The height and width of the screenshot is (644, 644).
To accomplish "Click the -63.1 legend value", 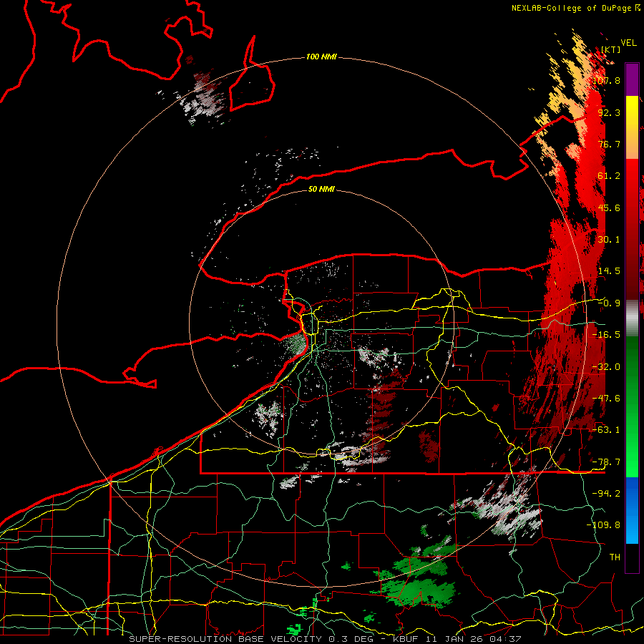I will tap(606, 429).
